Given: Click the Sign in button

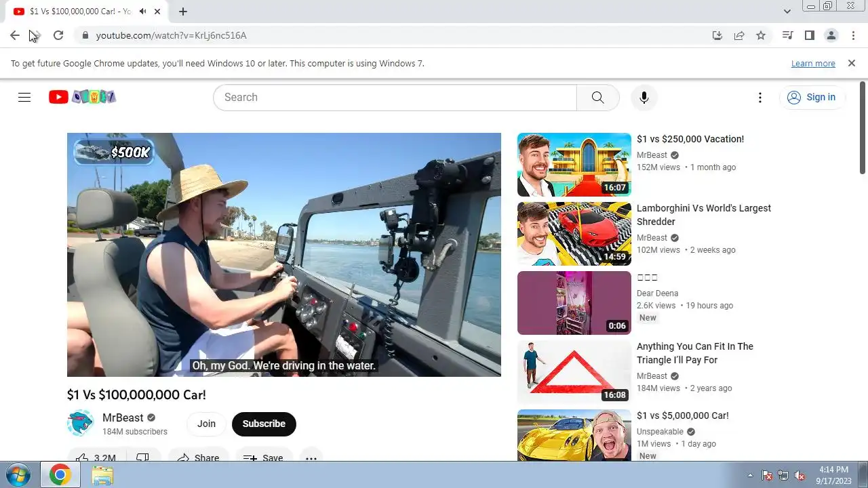Looking at the screenshot, I should tap(811, 97).
